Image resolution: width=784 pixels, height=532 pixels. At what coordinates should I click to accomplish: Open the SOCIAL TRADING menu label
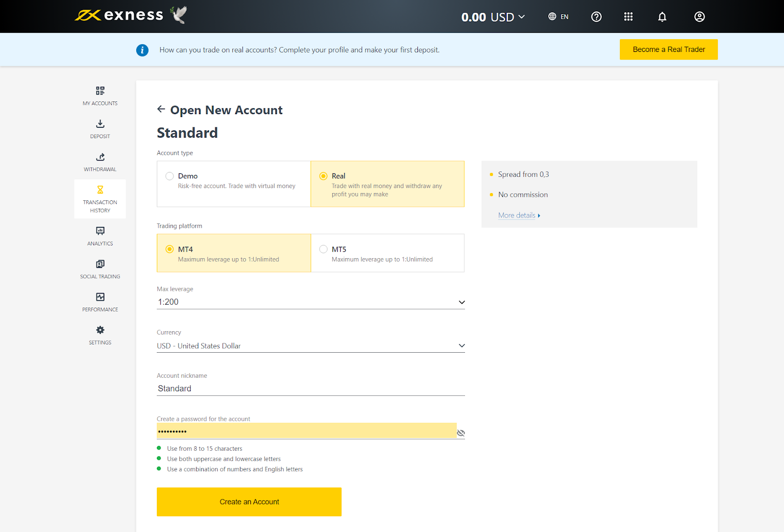point(100,277)
